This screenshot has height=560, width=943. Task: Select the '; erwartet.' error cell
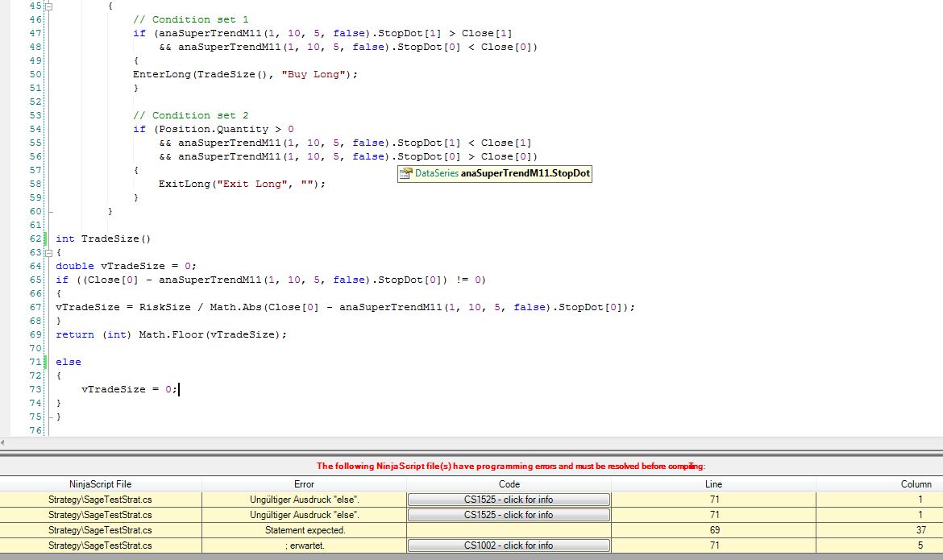pos(305,545)
